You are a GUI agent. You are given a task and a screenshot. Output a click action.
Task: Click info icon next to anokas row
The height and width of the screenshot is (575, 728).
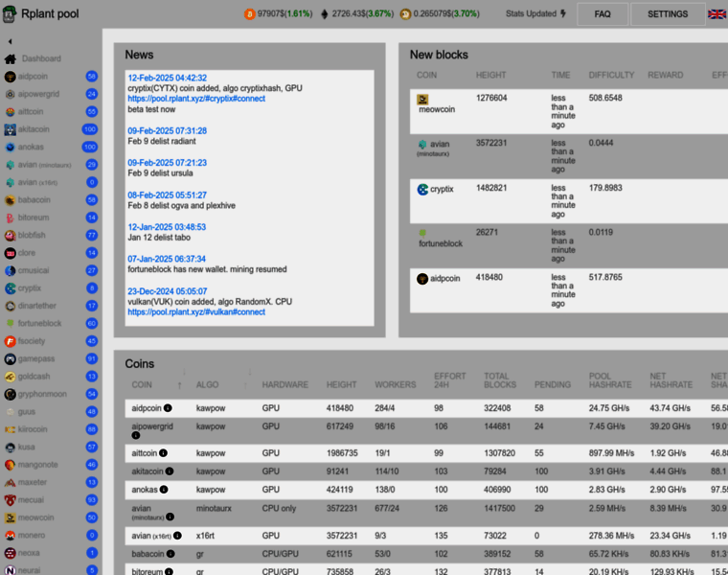click(164, 489)
